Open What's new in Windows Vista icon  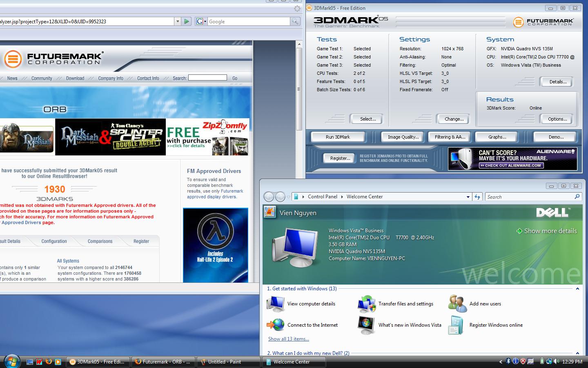[367, 325]
